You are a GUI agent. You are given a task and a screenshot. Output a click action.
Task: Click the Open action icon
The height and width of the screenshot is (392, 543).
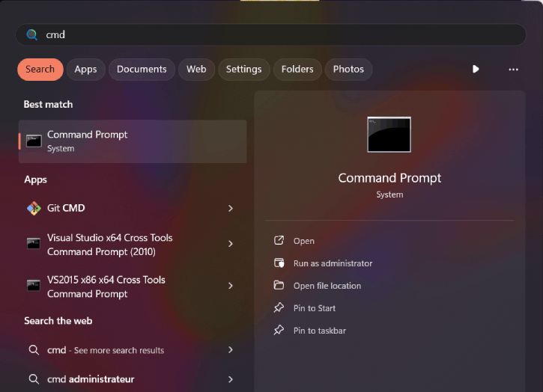tap(279, 240)
